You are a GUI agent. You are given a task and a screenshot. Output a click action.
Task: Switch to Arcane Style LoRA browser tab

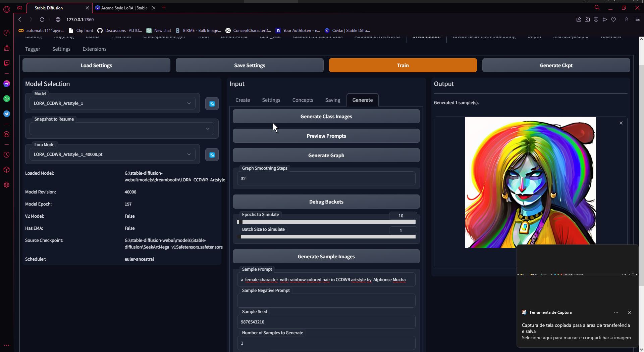[x=124, y=8]
